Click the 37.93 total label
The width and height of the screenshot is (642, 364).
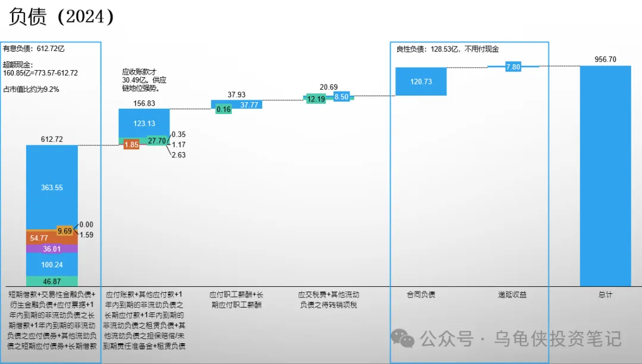[237, 95]
